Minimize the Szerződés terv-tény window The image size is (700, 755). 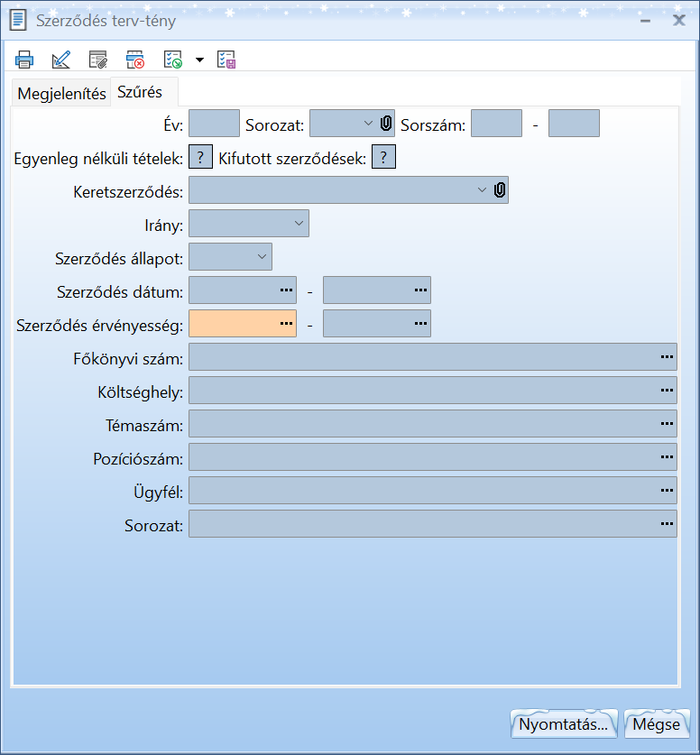tap(645, 21)
